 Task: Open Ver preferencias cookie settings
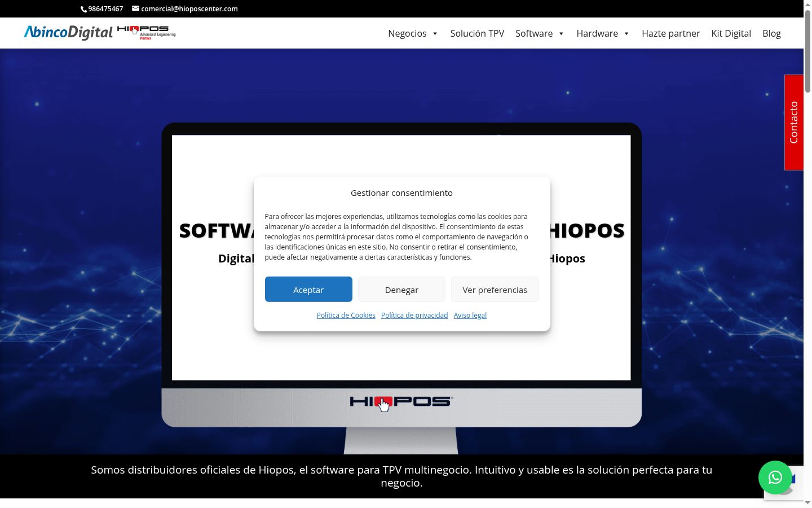point(495,290)
